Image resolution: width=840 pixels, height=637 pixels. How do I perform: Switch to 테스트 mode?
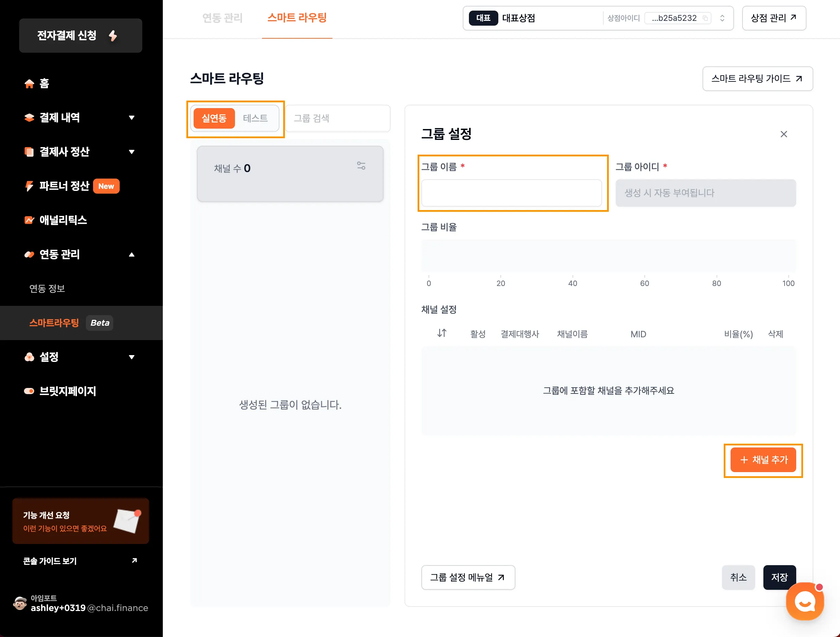click(x=255, y=118)
